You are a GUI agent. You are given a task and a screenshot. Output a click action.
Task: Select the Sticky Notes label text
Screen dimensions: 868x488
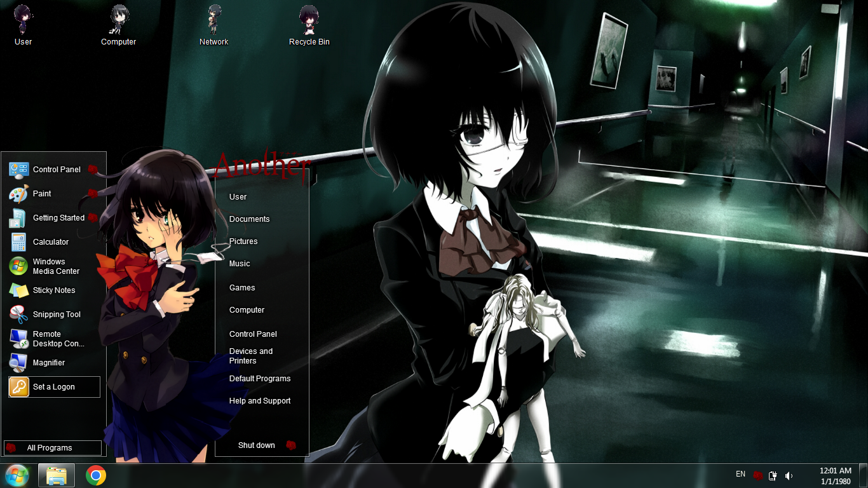54,290
